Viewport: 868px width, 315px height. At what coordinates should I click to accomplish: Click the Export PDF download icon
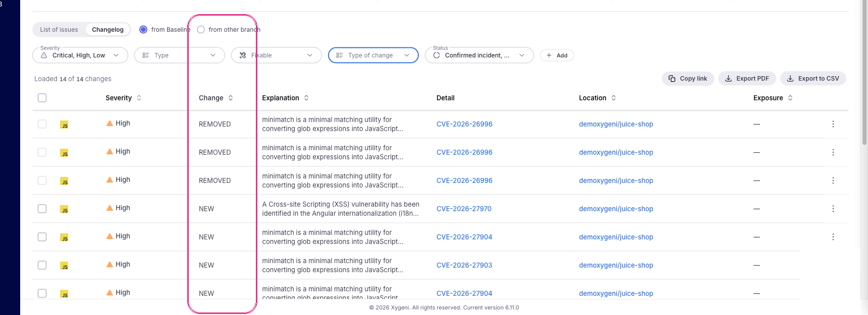[728, 79]
